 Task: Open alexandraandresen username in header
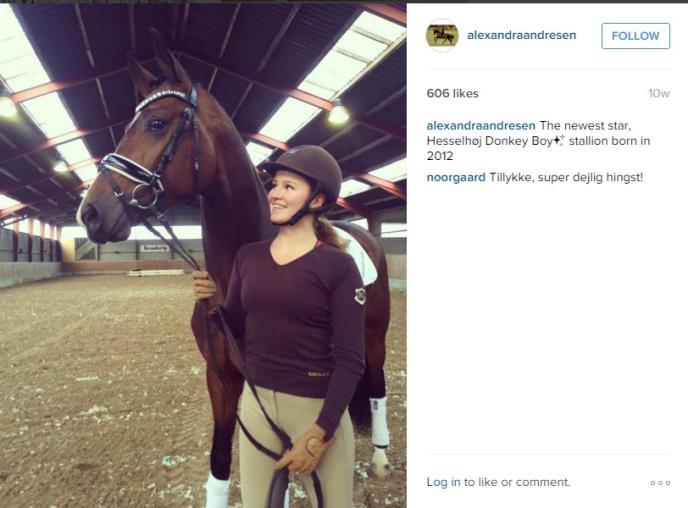coord(521,35)
